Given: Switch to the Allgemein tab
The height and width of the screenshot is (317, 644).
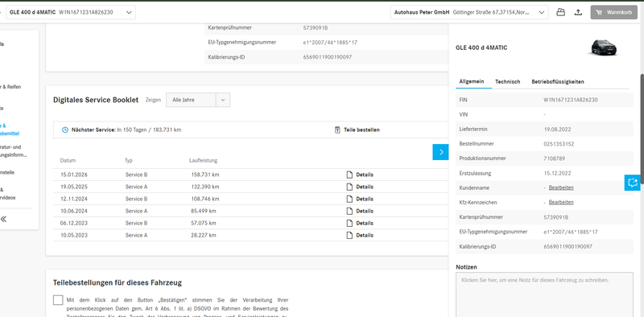Looking at the screenshot, I should click(472, 82).
